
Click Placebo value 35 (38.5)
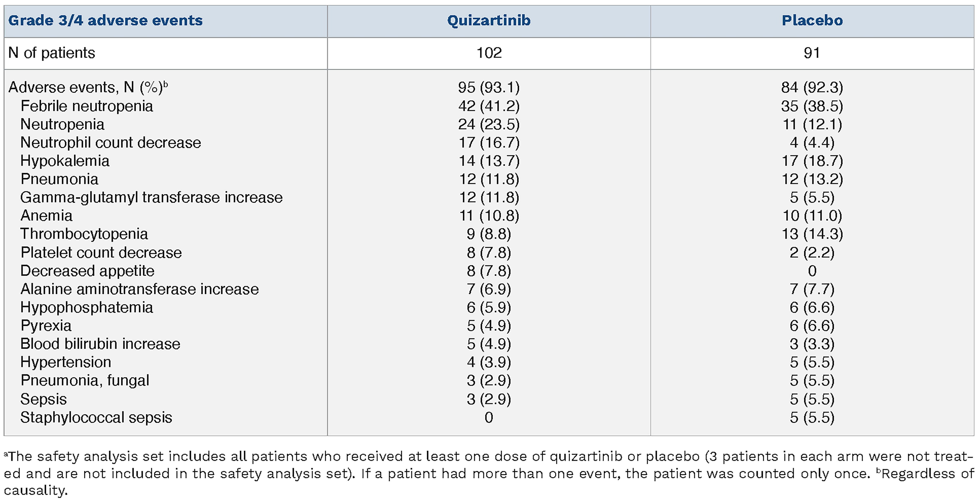tap(812, 106)
